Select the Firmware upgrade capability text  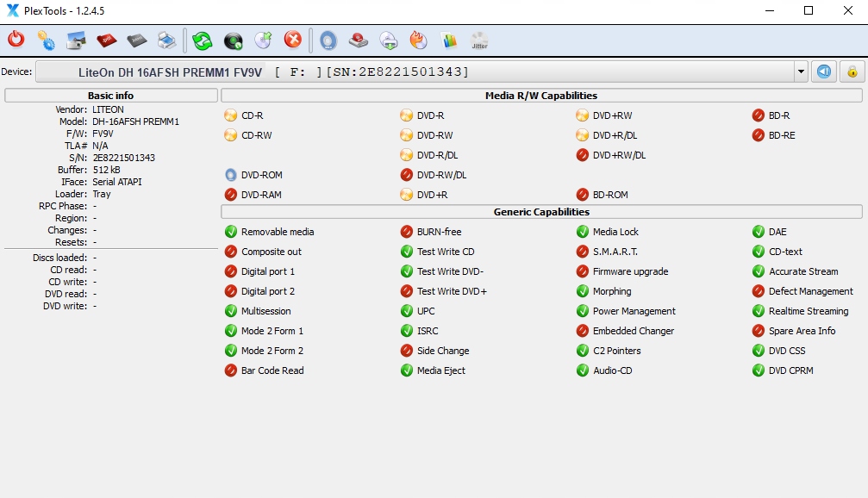tap(630, 271)
